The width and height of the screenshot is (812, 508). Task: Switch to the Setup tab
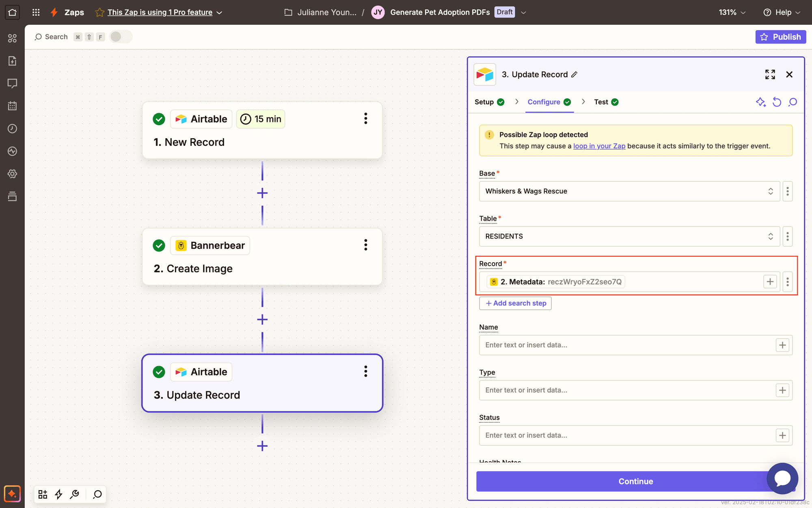click(x=484, y=102)
